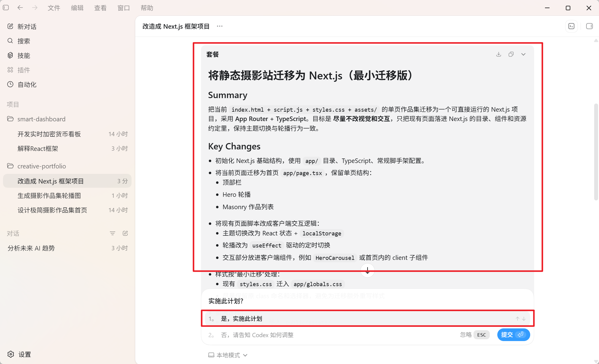Image resolution: width=599 pixels, height=364 pixels.
Task: Click the filter icon beside 对话
Action: (113, 233)
